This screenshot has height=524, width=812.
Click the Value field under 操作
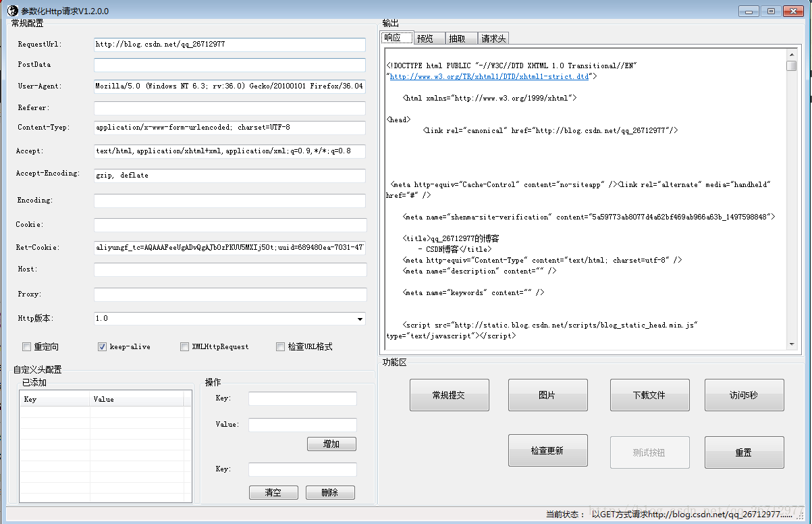[x=302, y=425]
